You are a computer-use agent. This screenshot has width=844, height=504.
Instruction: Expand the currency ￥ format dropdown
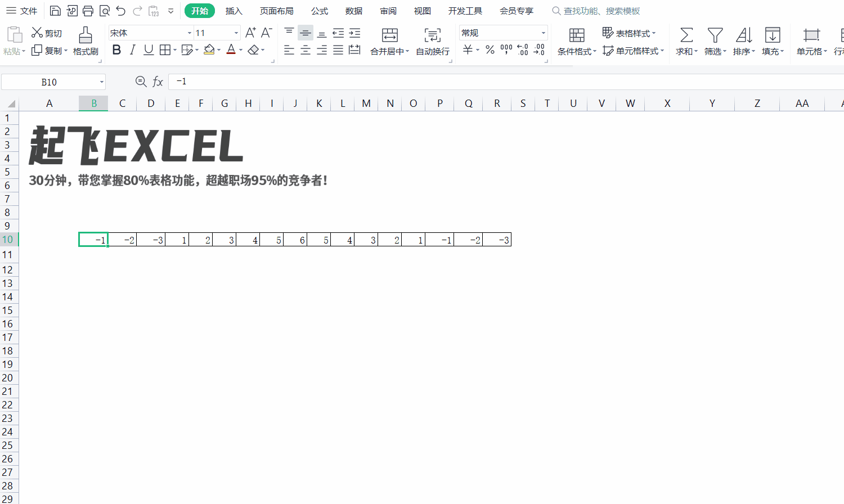[x=478, y=50]
